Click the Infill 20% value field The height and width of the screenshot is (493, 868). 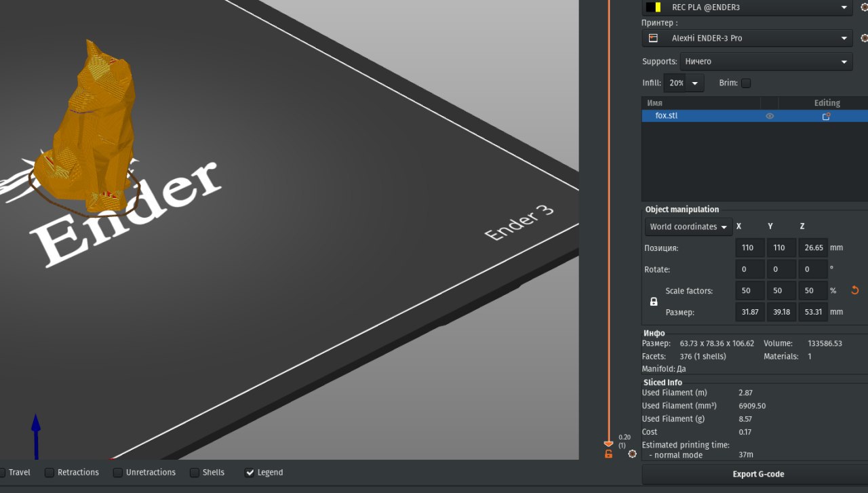tap(675, 83)
